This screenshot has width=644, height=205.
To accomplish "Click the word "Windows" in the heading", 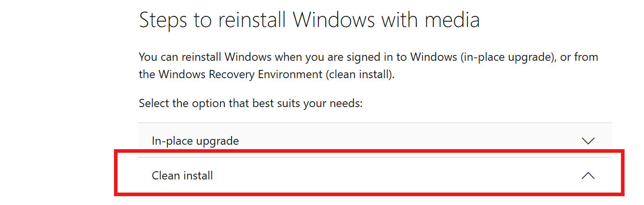I will pos(334,20).
